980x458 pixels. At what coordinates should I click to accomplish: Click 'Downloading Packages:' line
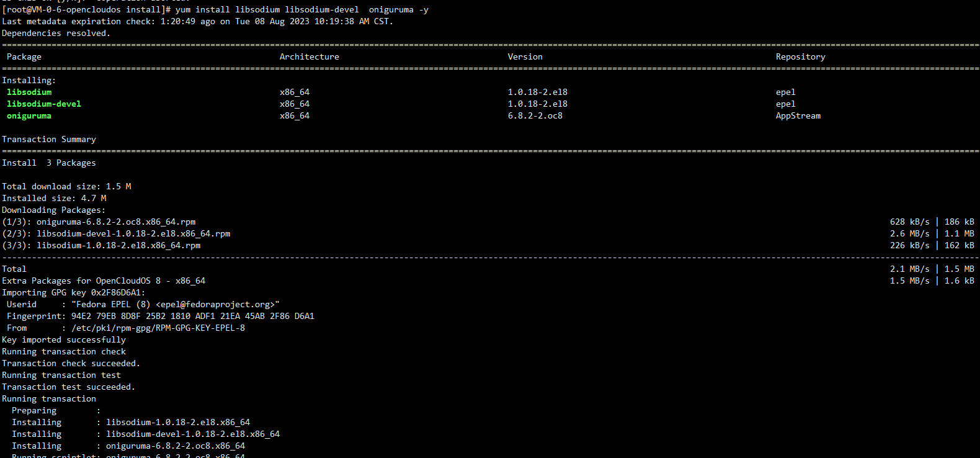click(54, 210)
